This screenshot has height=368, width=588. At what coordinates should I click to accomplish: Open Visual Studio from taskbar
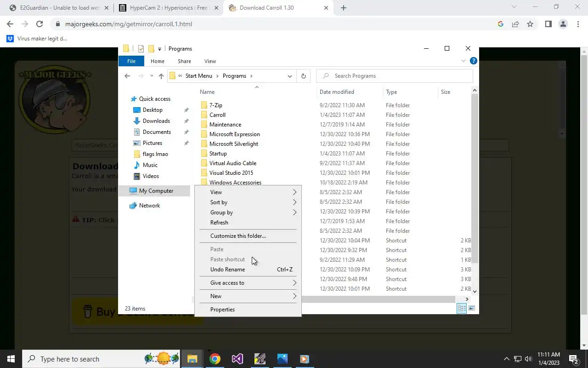click(x=237, y=359)
